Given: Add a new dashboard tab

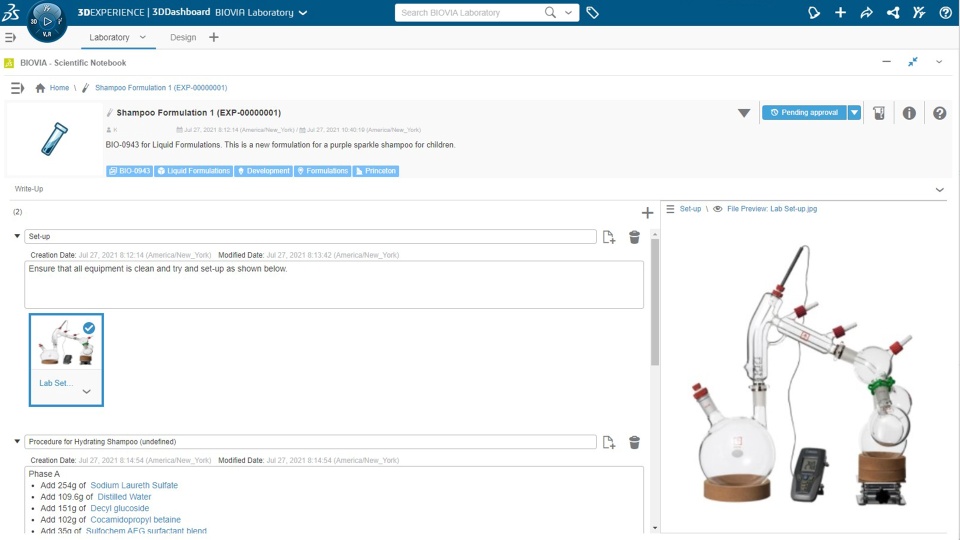Looking at the screenshot, I should tap(214, 37).
